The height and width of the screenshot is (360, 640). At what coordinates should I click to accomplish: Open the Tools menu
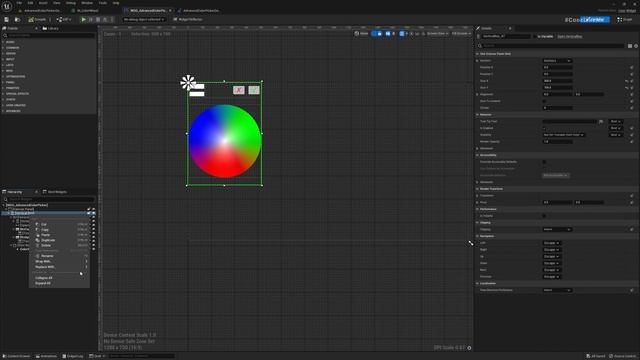click(103, 3)
